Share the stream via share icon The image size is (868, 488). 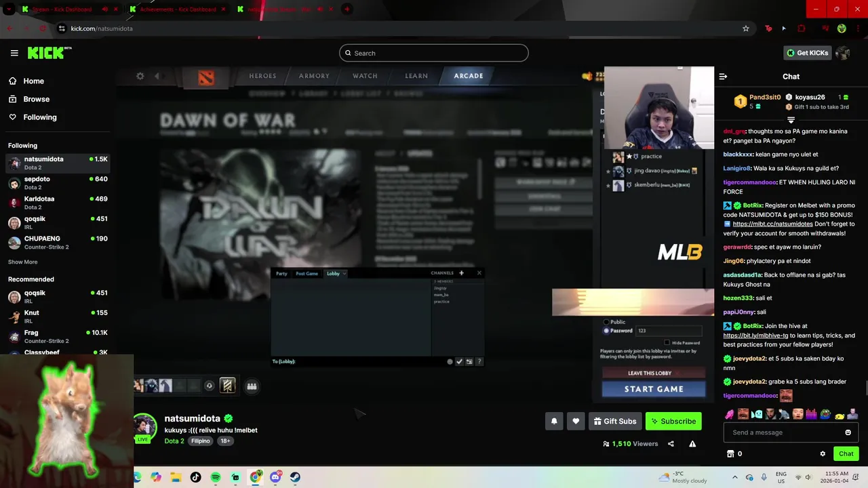pos(671,444)
